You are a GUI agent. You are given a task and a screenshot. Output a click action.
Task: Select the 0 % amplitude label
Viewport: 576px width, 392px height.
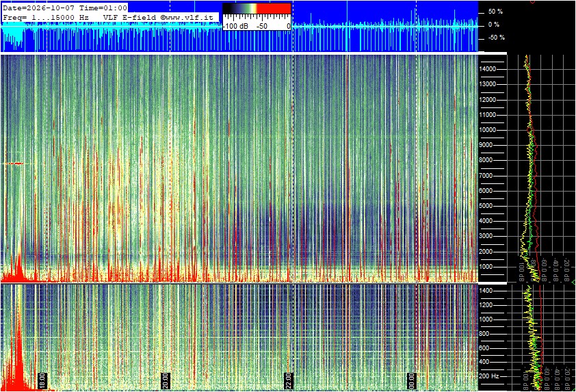point(494,25)
